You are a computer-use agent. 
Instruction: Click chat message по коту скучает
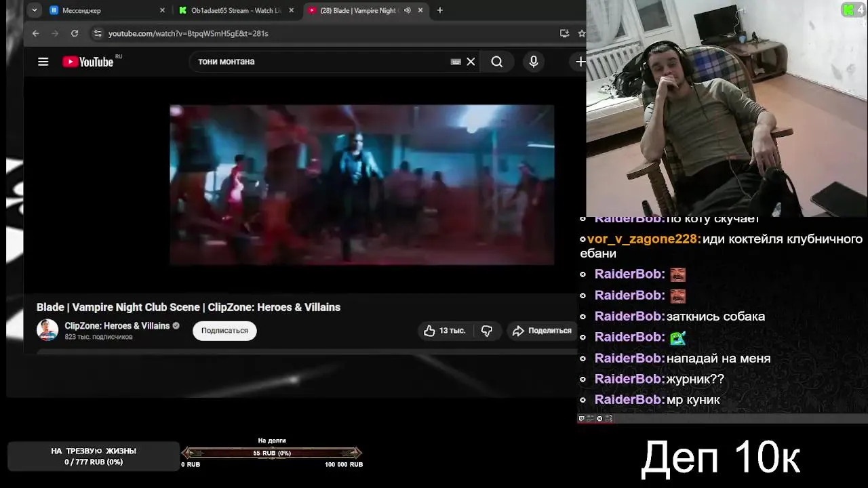[713, 219]
